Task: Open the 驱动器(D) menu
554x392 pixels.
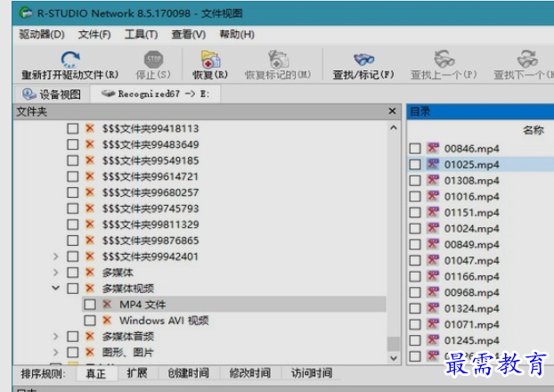Action: [42, 34]
